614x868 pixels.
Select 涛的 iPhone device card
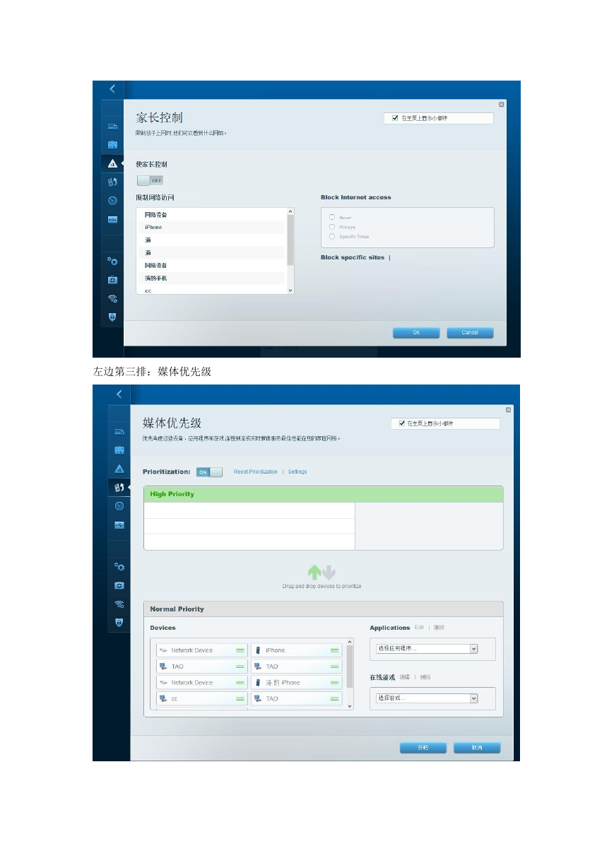coord(296,683)
